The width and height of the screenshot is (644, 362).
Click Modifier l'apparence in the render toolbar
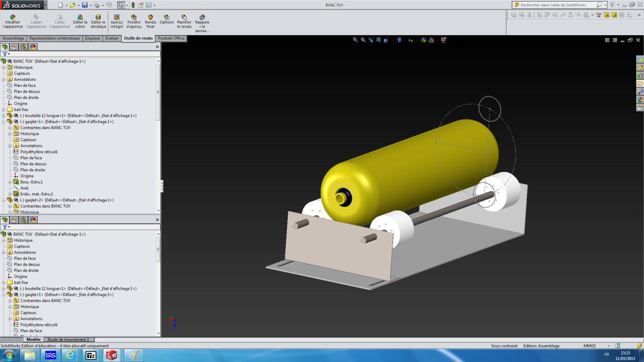[x=13, y=22]
